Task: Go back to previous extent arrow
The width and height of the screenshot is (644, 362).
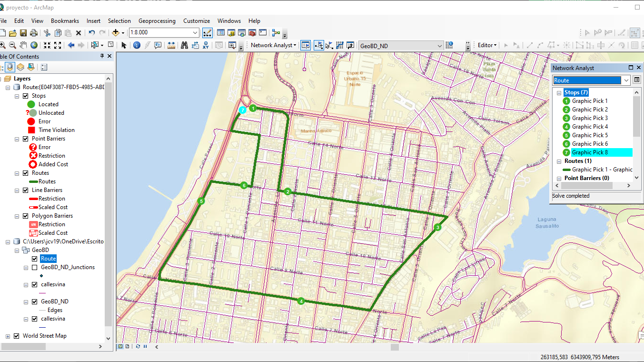Action: [x=71, y=45]
